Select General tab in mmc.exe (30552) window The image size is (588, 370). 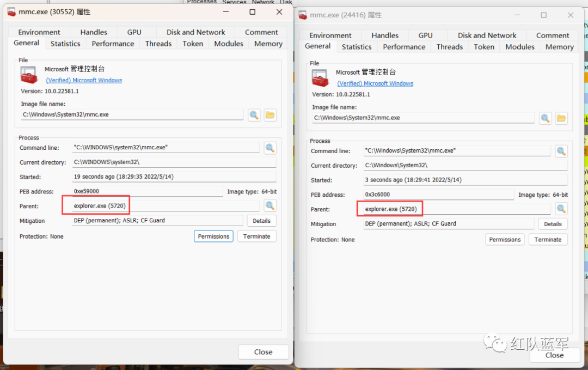26,43
